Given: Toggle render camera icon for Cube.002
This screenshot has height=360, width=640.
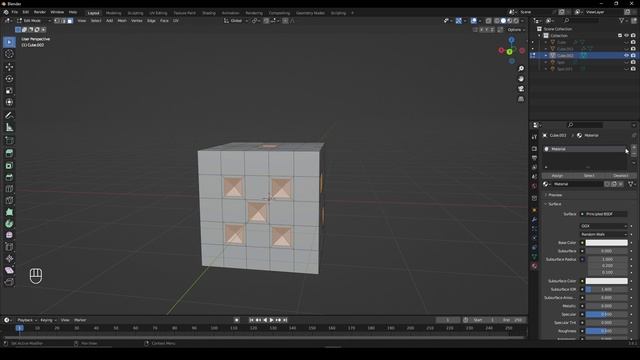Looking at the screenshot, I should coord(633,56).
